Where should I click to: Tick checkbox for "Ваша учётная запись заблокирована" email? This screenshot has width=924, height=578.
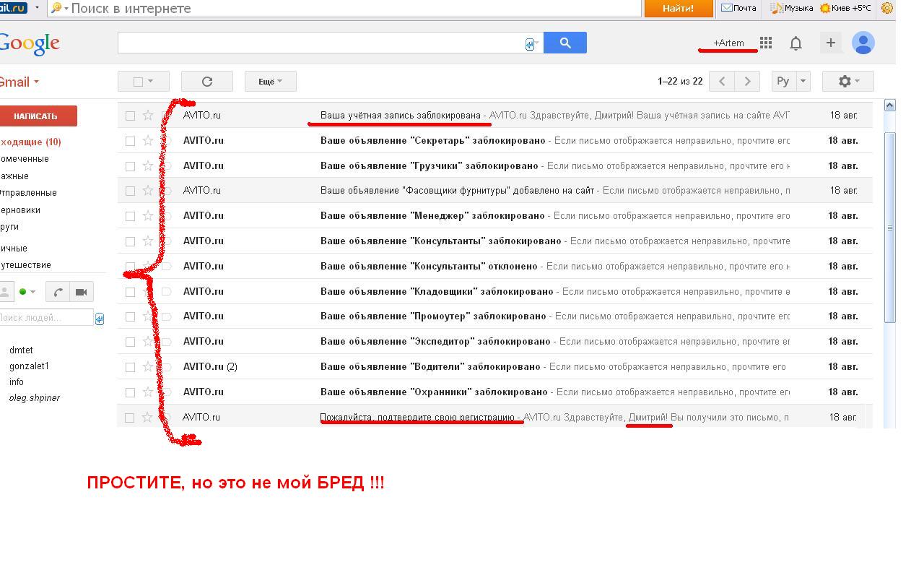pyautogui.click(x=130, y=116)
